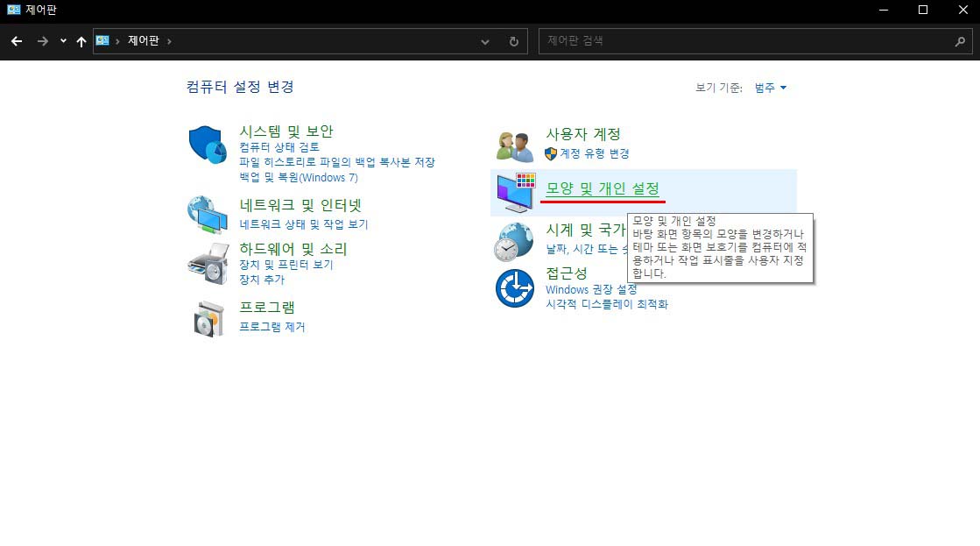980x546 pixels.
Task: Click the title bar control panel icon
Action: click(x=14, y=10)
